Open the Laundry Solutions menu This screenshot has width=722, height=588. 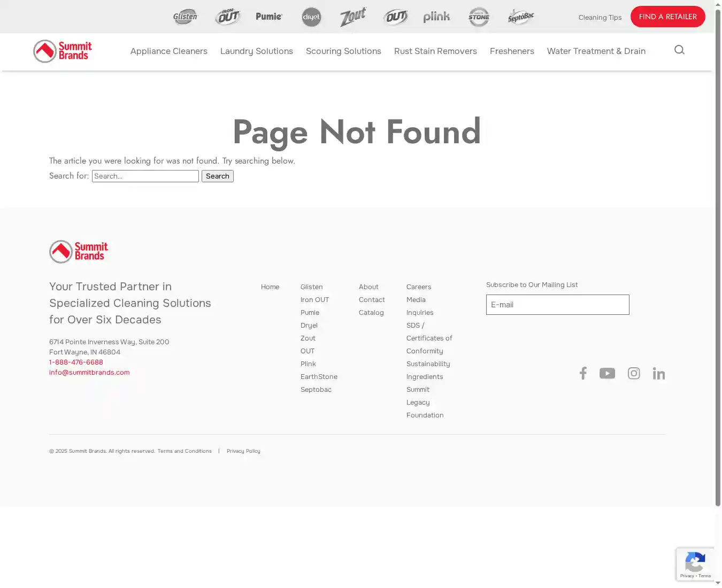tap(257, 51)
